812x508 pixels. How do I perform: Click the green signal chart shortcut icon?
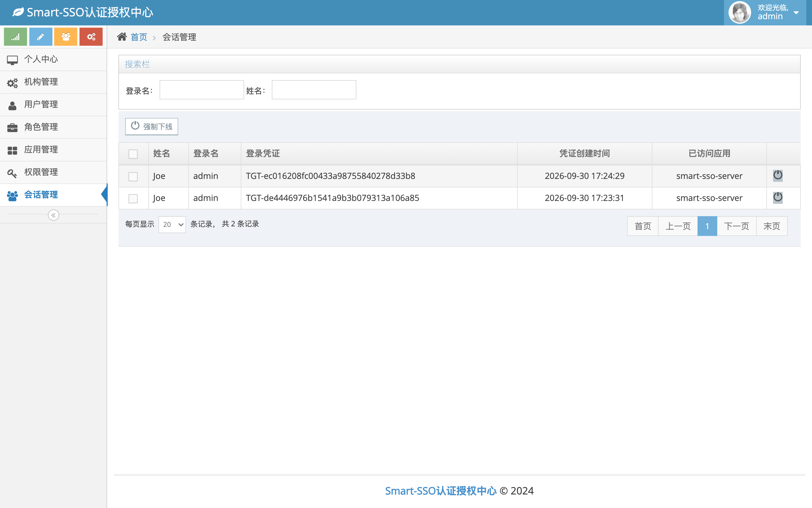coord(16,37)
